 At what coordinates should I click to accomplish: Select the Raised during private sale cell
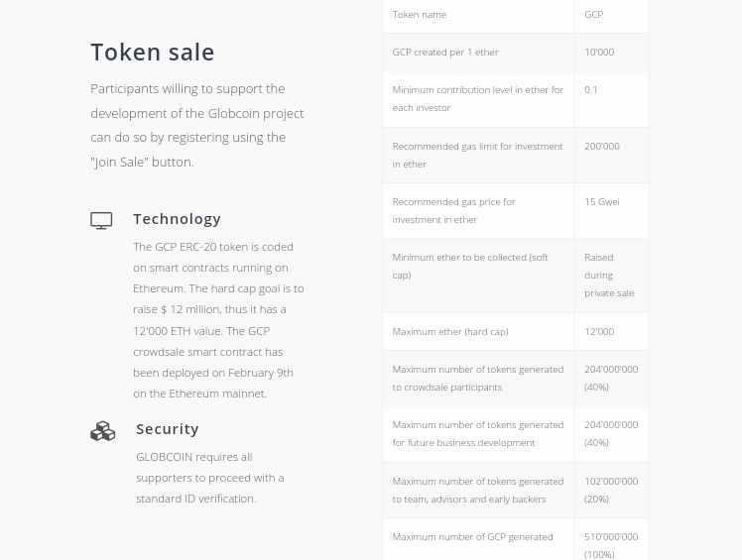point(611,276)
